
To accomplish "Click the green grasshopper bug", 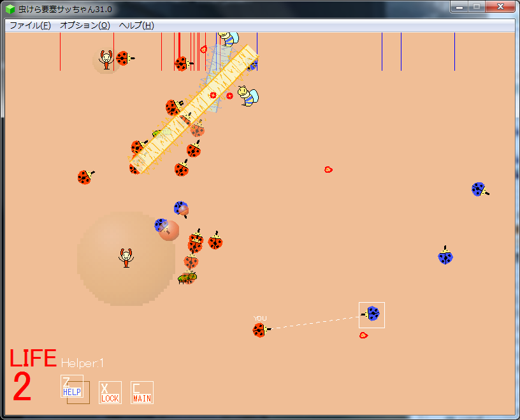I will [187, 278].
